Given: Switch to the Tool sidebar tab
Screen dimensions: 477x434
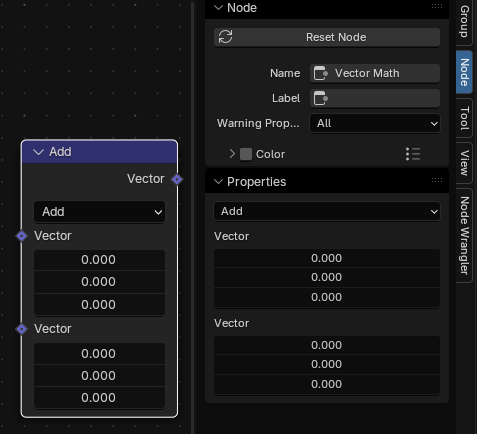Looking at the screenshot, I should pos(464,118).
